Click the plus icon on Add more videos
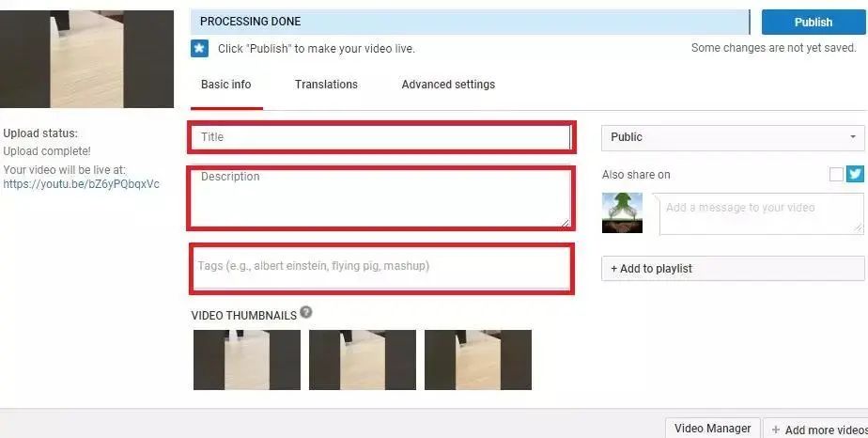The image size is (868, 438). tap(776, 430)
